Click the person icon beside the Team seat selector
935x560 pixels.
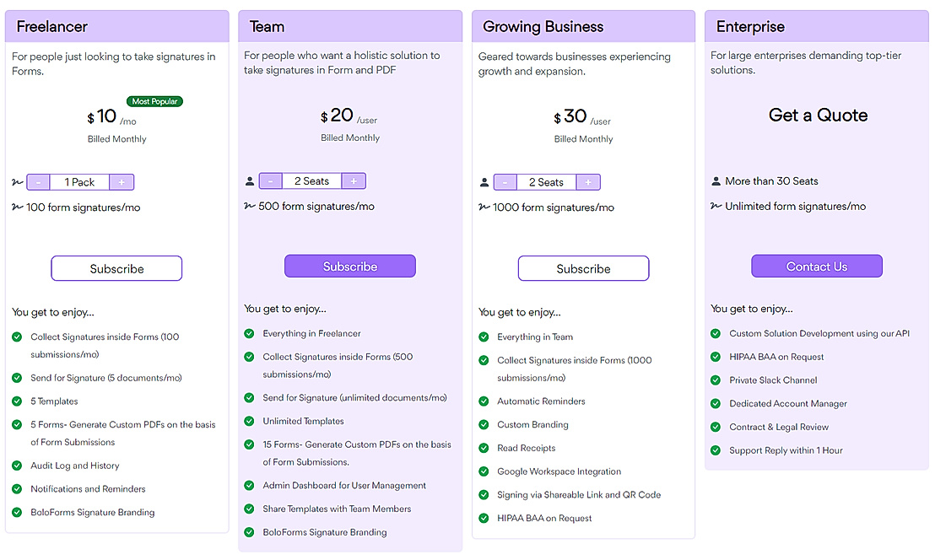(x=249, y=180)
